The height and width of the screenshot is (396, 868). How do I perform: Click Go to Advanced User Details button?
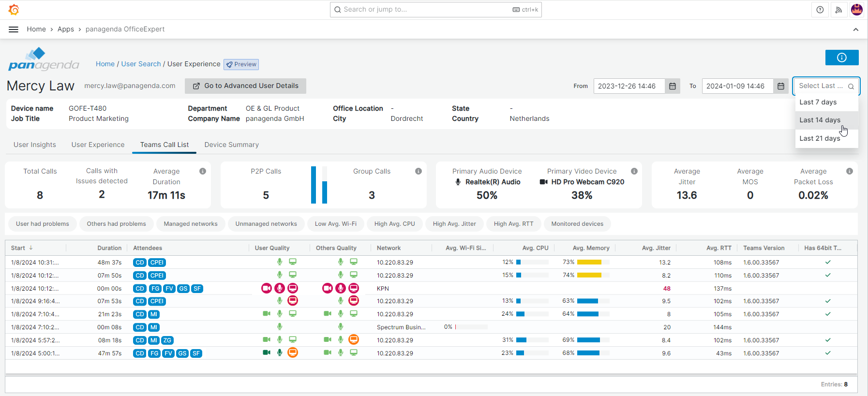245,86
